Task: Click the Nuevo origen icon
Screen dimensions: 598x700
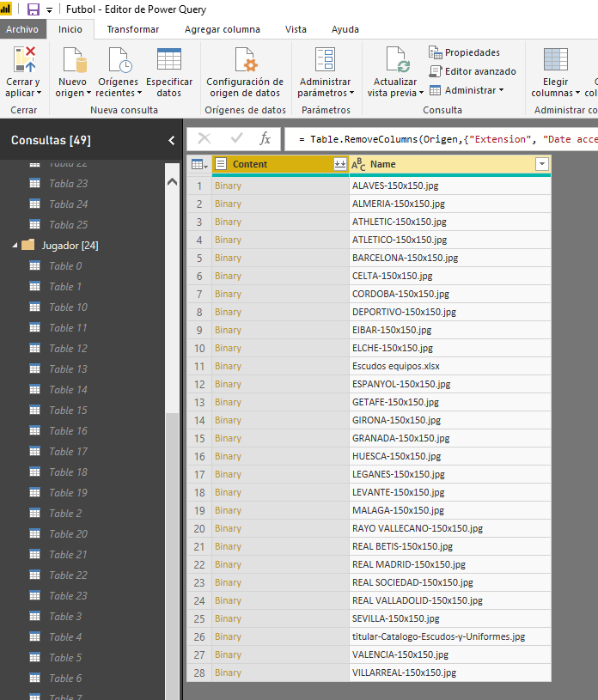Action: [74, 59]
